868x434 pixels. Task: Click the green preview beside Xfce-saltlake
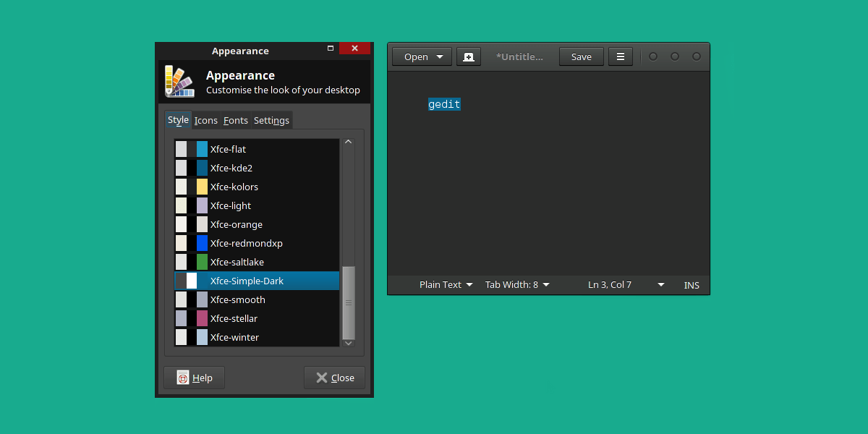200,262
